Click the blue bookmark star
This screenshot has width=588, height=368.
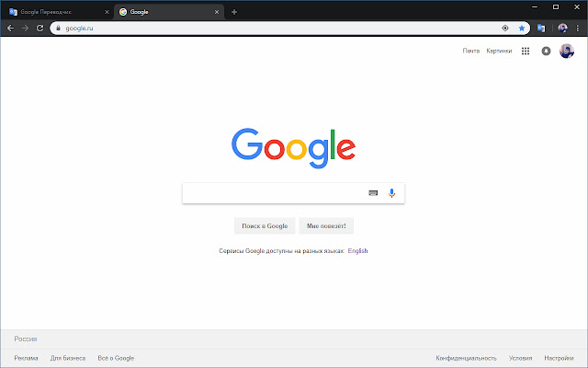(x=522, y=29)
